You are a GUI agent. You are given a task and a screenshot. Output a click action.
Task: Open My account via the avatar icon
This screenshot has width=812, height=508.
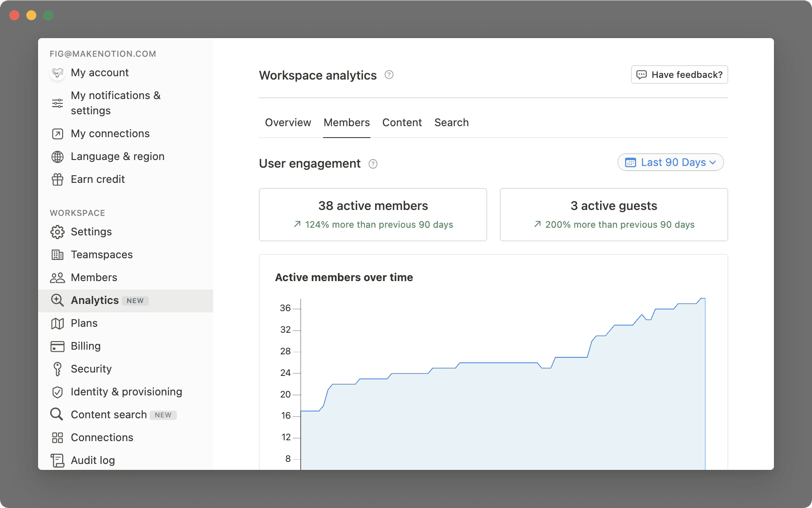point(58,73)
